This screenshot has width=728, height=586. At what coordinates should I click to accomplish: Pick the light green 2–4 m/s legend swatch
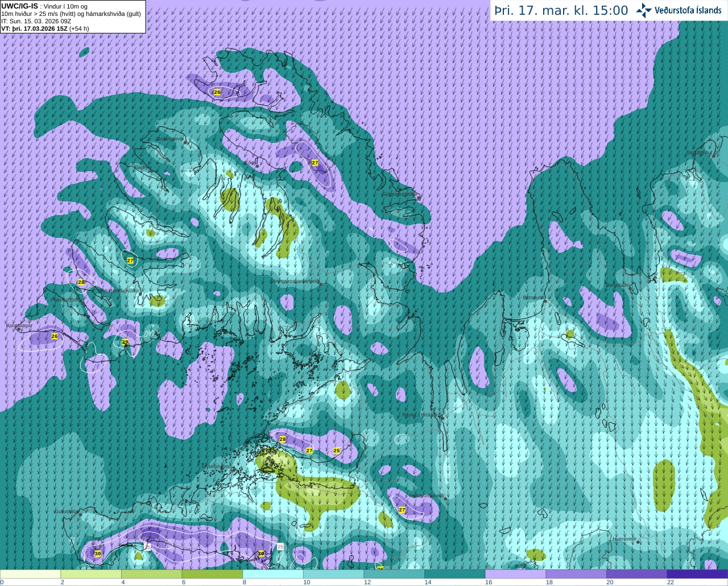point(91,573)
